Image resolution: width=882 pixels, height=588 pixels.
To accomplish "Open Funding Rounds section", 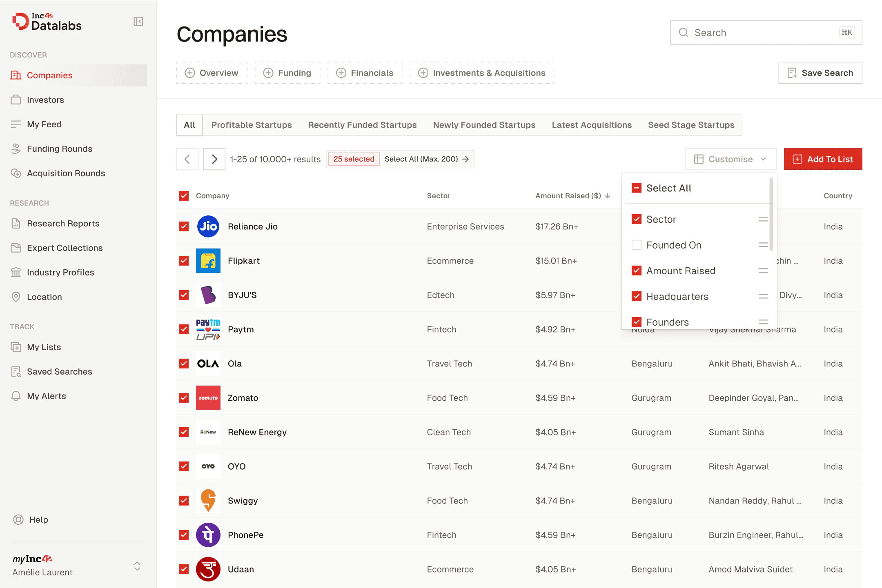I will pyautogui.click(x=59, y=149).
